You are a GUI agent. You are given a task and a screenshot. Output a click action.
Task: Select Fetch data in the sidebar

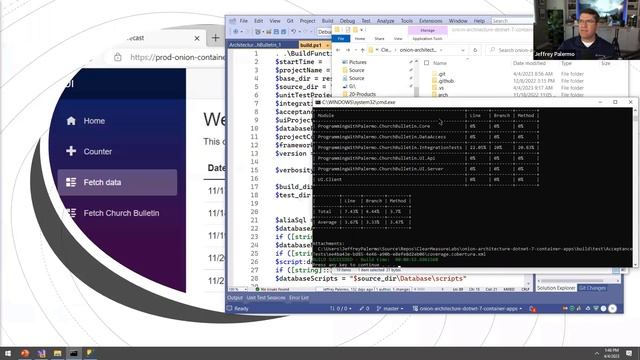tap(118, 182)
